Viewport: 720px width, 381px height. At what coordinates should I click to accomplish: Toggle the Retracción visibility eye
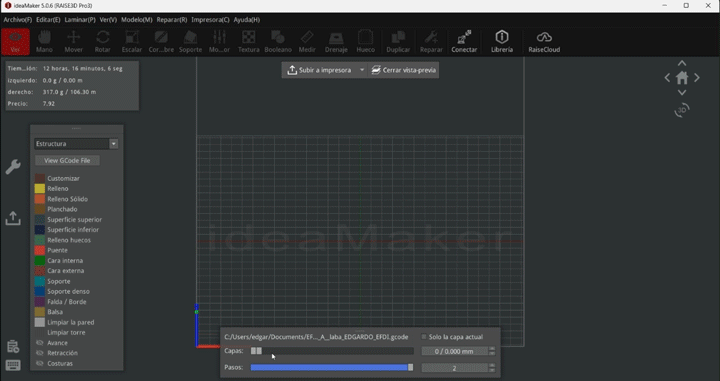tap(39, 353)
